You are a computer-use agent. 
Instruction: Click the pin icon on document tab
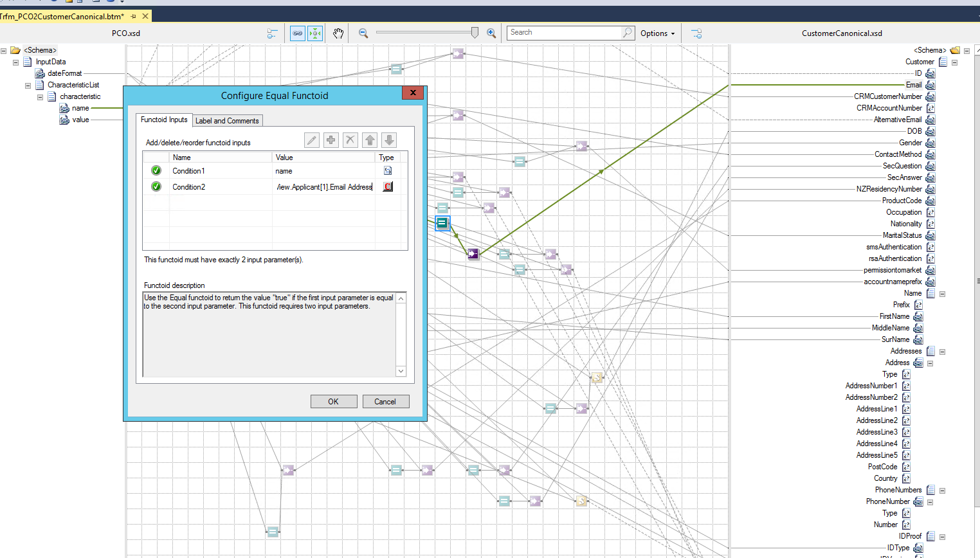133,16
